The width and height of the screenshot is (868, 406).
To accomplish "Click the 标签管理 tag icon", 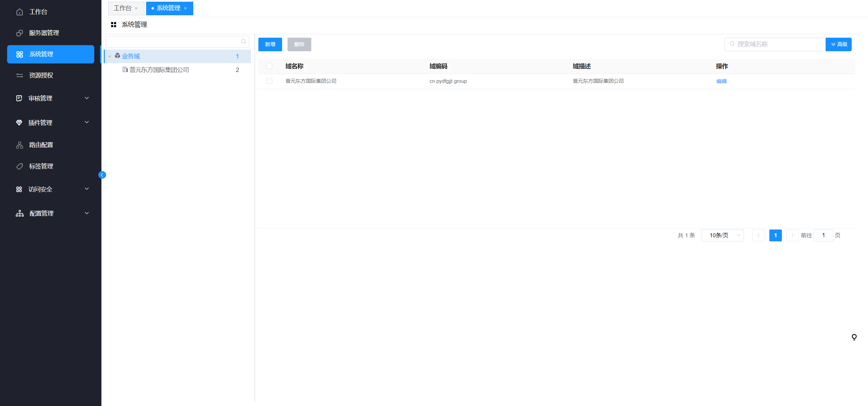I will click(x=20, y=166).
